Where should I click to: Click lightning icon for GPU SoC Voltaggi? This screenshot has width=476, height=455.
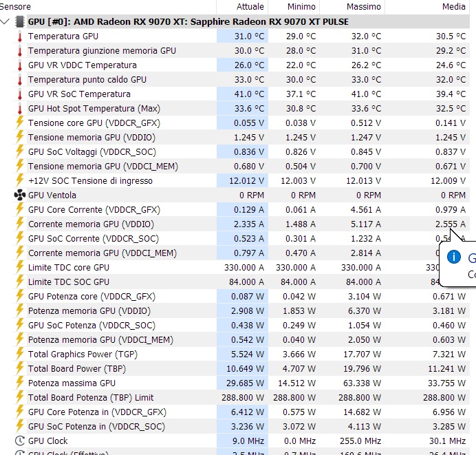(20, 151)
